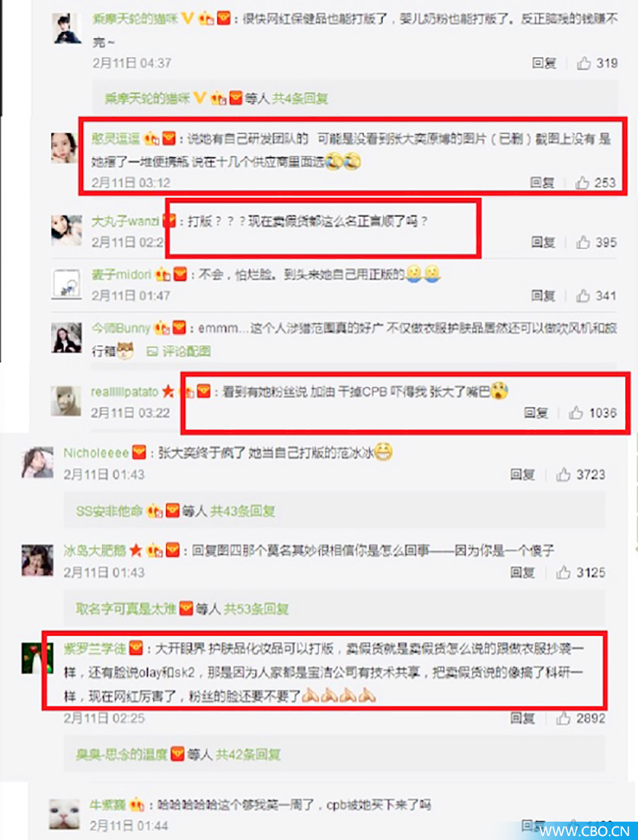The image size is (638, 840).
Task: Like realllllpatato's comment with 1036 likes
Action: (x=577, y=412)
